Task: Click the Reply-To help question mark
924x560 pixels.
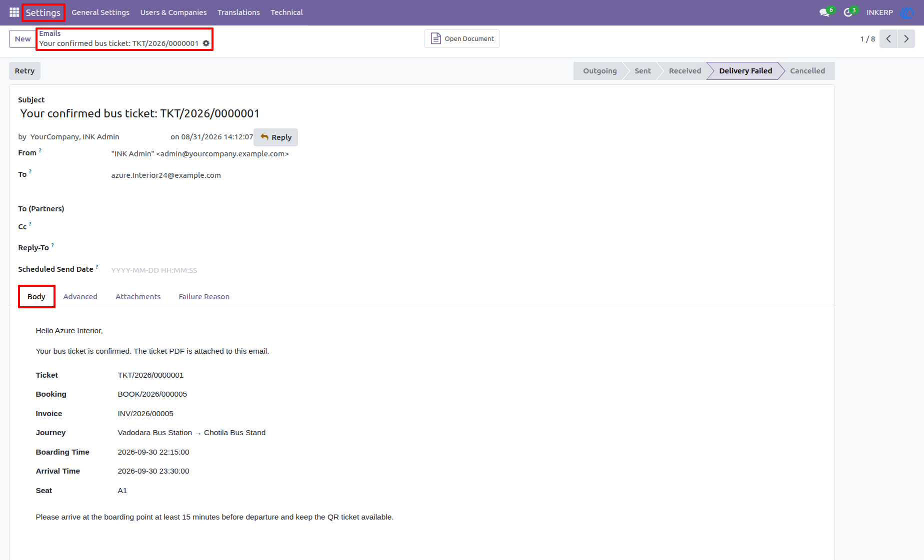Action: pos(52,245)
